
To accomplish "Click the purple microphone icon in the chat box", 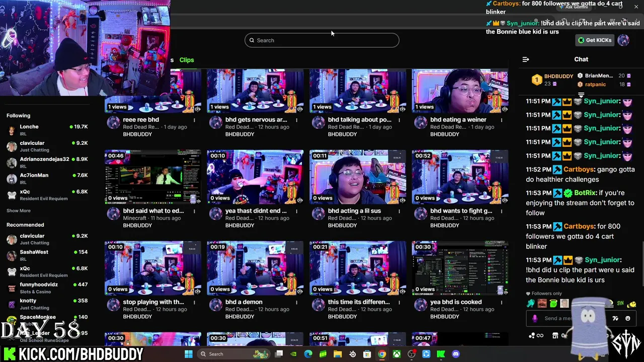I will click(x=535, y=318).
